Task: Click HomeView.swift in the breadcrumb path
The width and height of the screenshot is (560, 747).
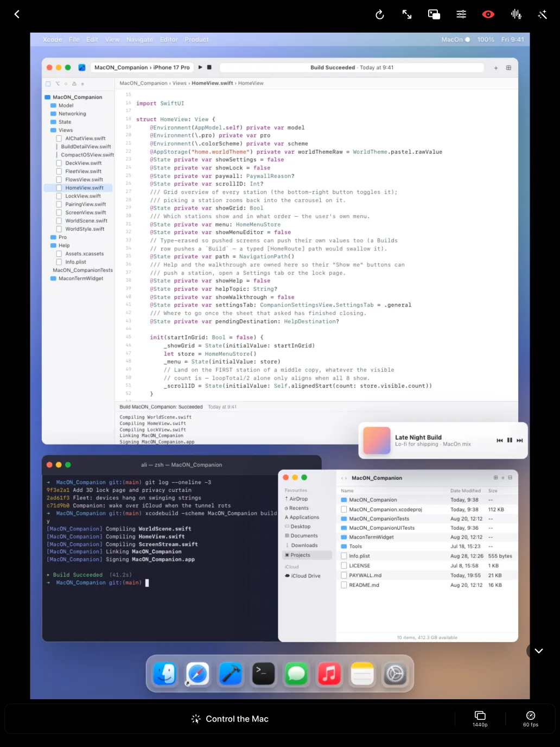Action: click(212, 83)
